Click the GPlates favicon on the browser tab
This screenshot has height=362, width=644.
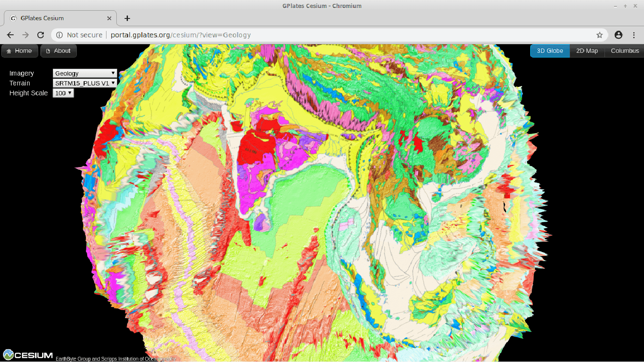coord(13,18)
